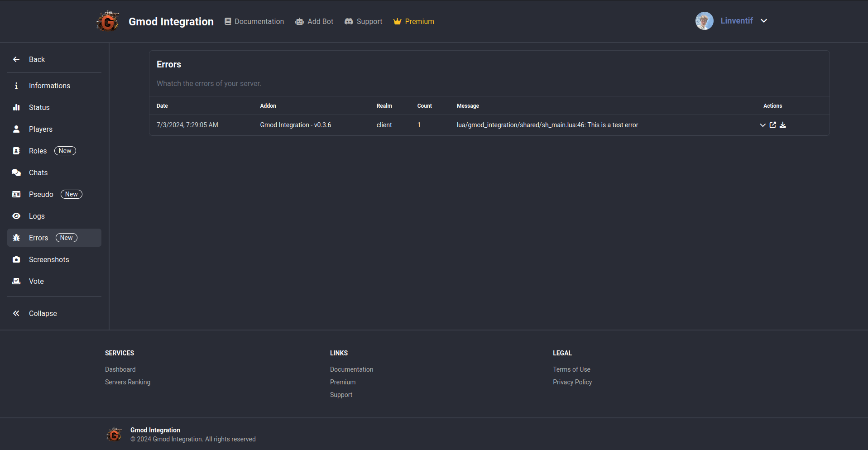This screenshot has width=868, height=450.
Task: Click the Gmod Integration logo icon
Action: [108, 21]
